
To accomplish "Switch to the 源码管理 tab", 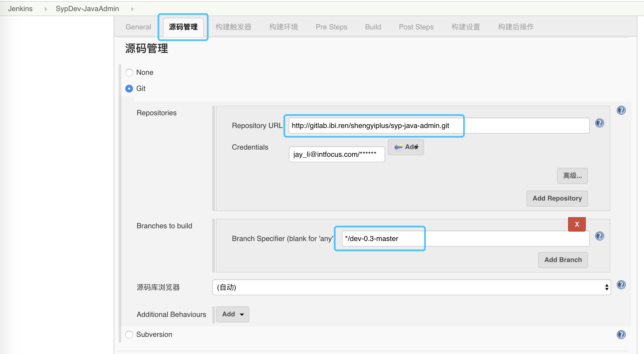I will pos(183,27).
